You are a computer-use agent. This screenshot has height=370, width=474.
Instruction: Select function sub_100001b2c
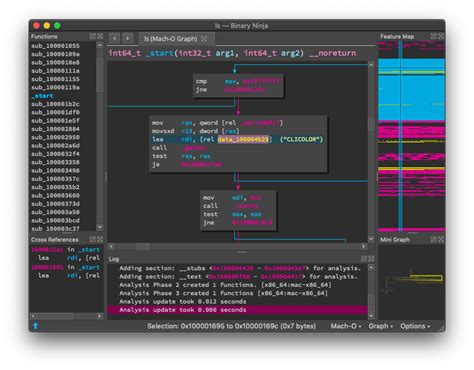pyautogui.click(x=55, y=104)
